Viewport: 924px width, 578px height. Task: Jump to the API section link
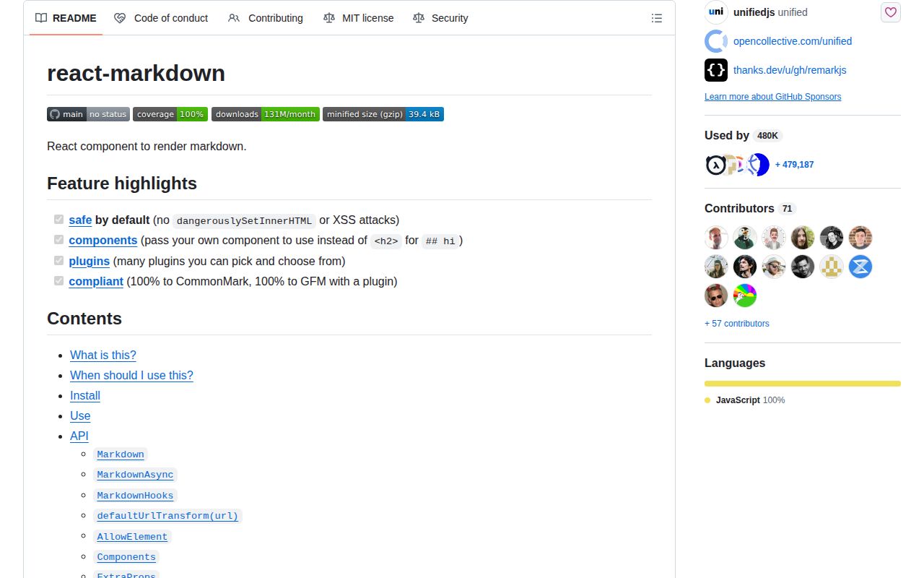pyautogui.click(x=79, y=436)
